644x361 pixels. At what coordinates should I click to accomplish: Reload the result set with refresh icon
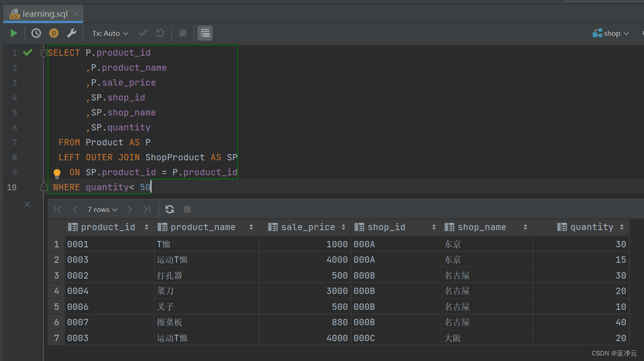point(170,209)
